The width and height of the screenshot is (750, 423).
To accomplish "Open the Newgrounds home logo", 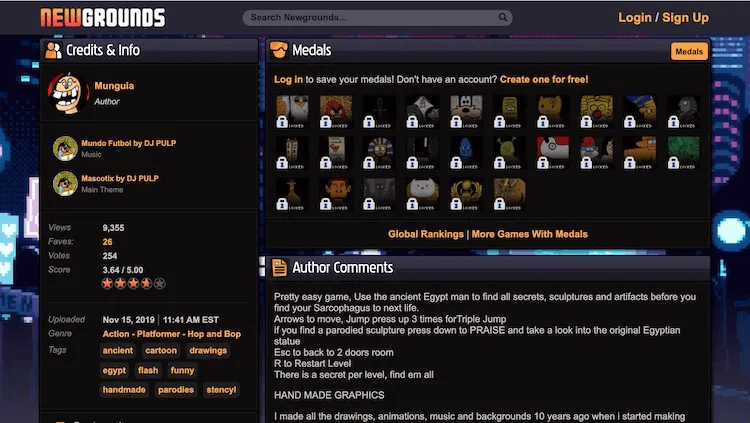I will (103, 18).
